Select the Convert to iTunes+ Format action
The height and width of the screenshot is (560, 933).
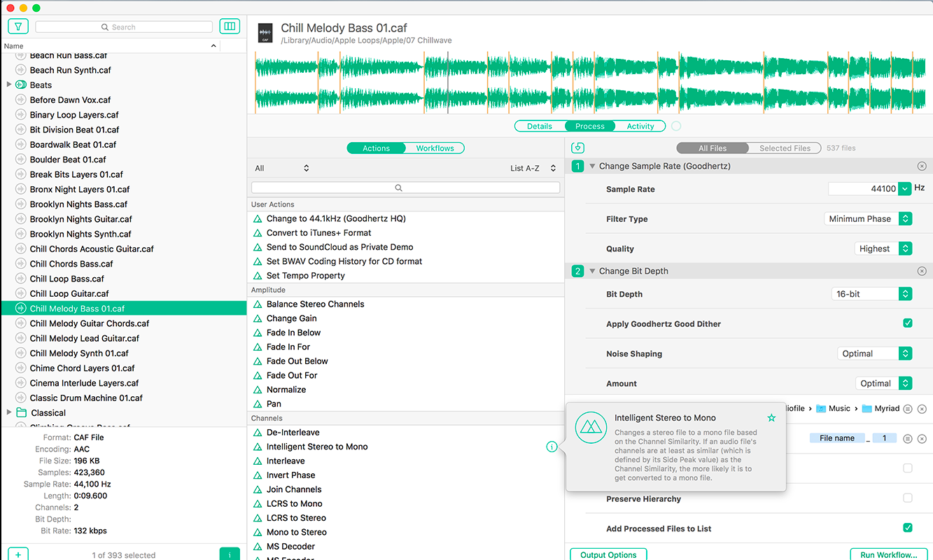(x=318, y=232)
